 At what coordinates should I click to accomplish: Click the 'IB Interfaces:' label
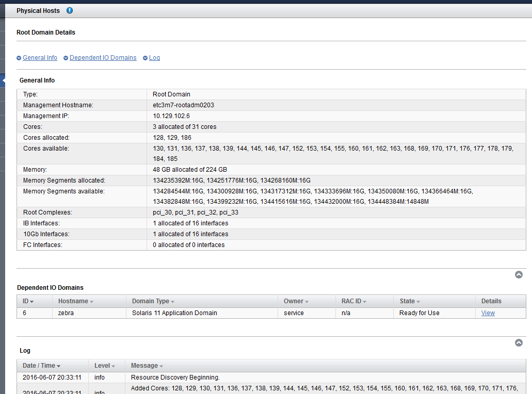(41, 223)
